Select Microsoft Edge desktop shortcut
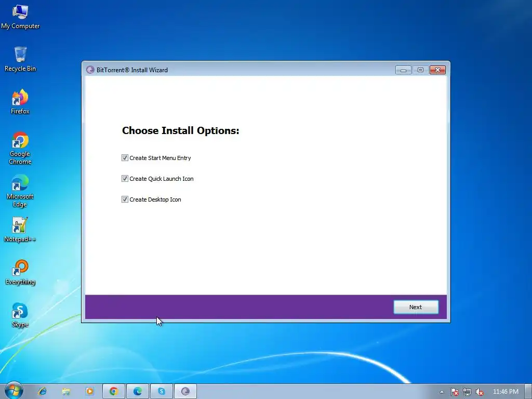 tap(20, 191)
